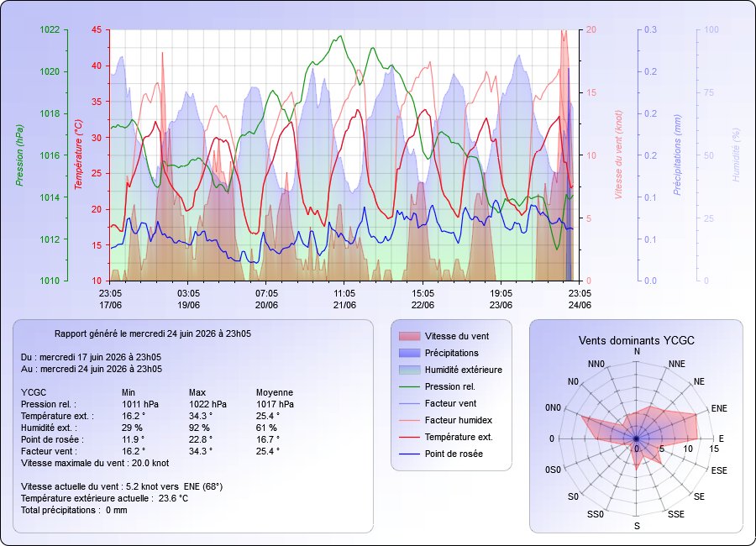Click the '15' radial scale label on wind rose
The image size is (756, 546).
click(713, 449)
